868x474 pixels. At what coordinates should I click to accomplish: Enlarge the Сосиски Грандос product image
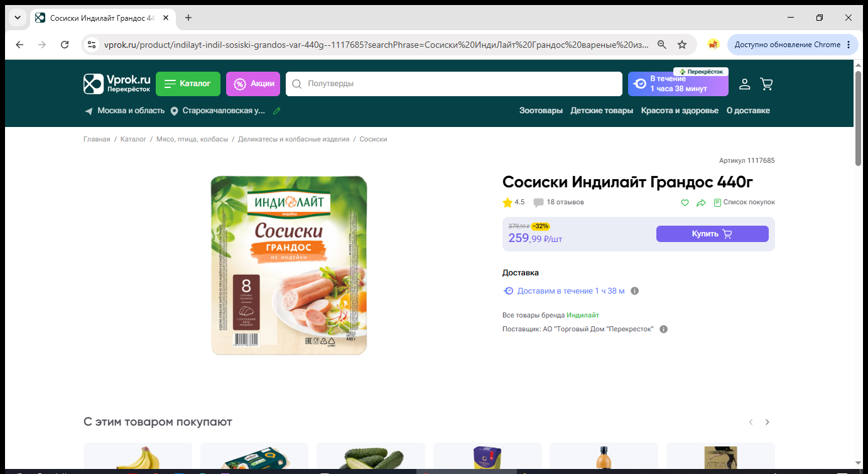click(x=289, y=265)
